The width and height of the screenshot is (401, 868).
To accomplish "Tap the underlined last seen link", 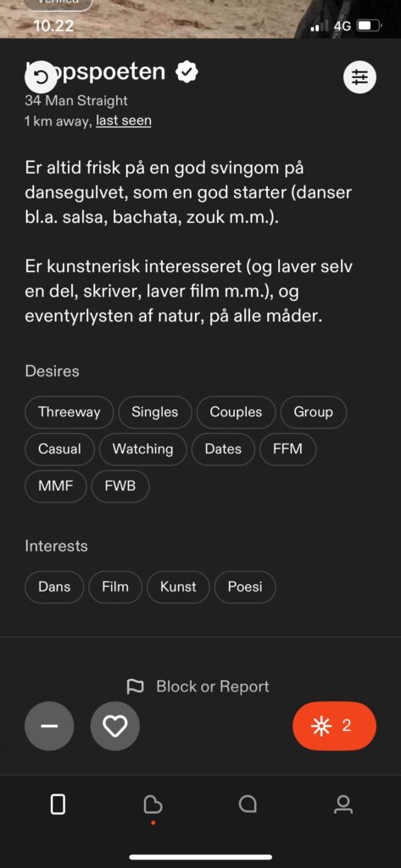I will pos(124,120).
